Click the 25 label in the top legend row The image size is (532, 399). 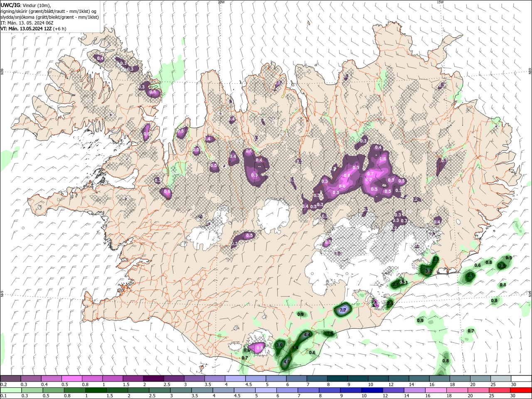coord(493,384)
